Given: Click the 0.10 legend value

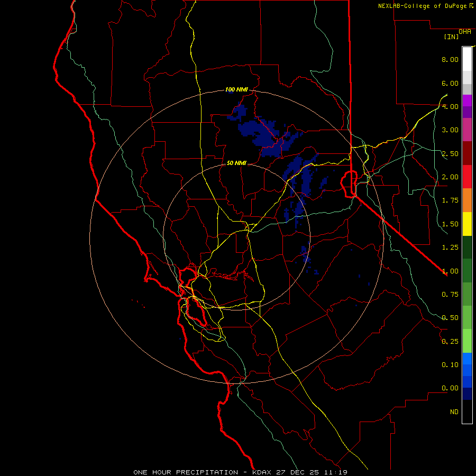Looking at the screenshot, I should tap(450, 365).
